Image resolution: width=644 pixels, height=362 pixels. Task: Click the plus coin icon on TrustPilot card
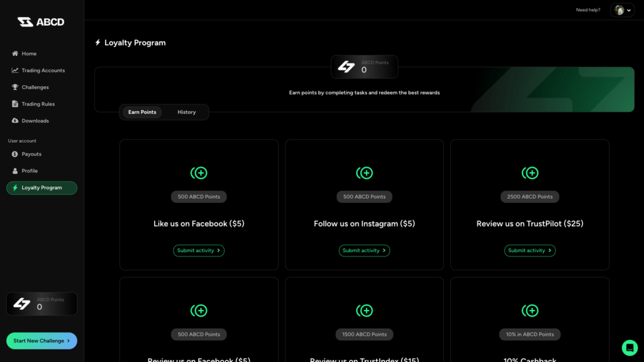tap(530, 173)
